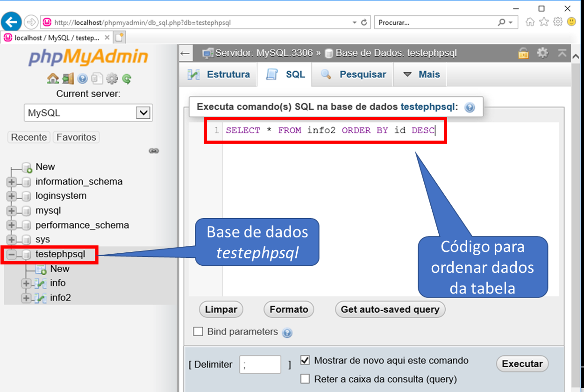Image resolution: width=584 pixels, height=392 pixels.
Task: Expand the info table node
Action: click(x=26, y=283)
